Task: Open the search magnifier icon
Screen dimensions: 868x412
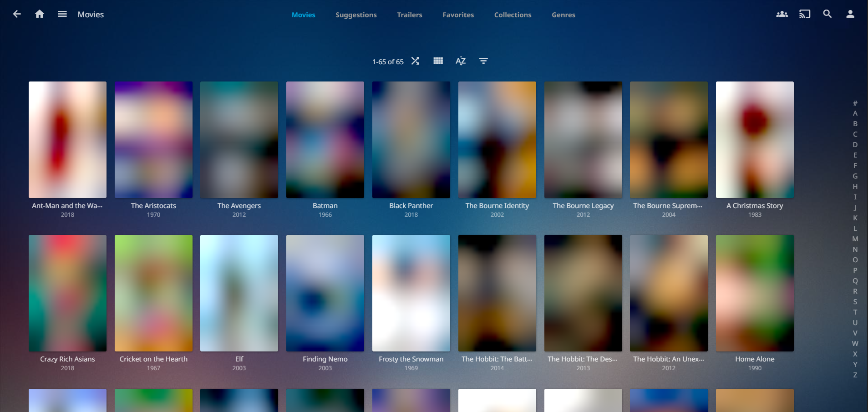Action: pos(827,14)
